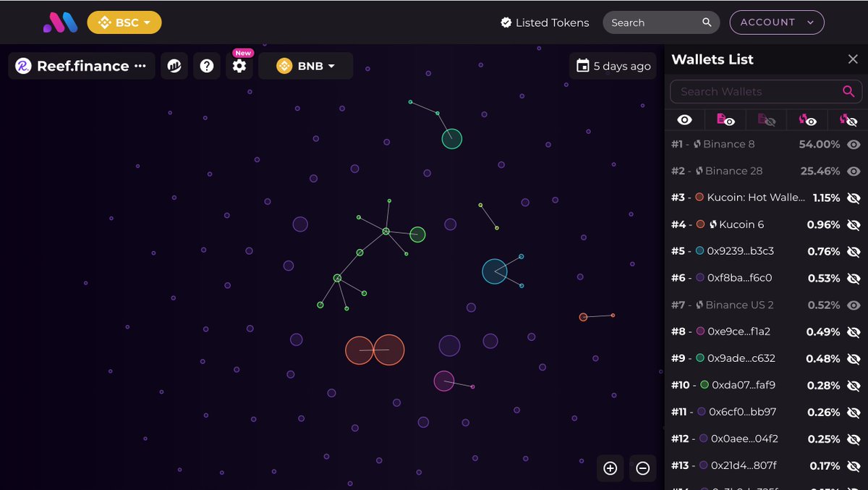Screen dimensions: 868x490
Task: Show the Kucoin: Hot Wallet row's eye
Action: click(854, 198)
